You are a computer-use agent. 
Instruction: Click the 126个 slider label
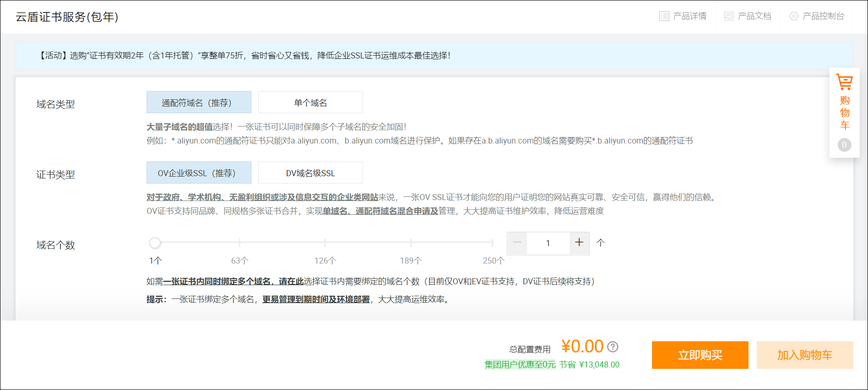click(325, 261)
